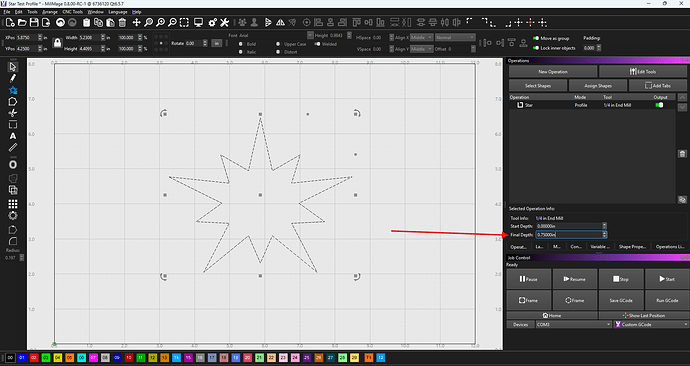Click the red-center move to position icon
The image size is (690, 366).
tap(531, 22)
